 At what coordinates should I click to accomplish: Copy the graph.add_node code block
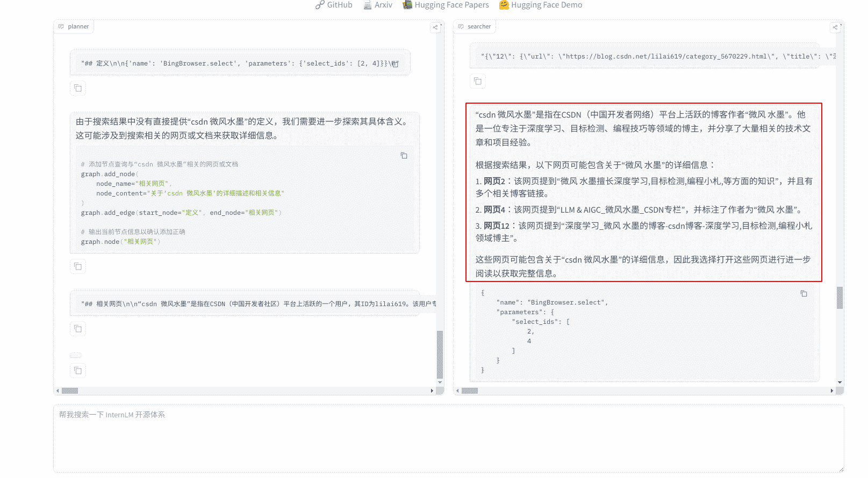tap(404, 156)
